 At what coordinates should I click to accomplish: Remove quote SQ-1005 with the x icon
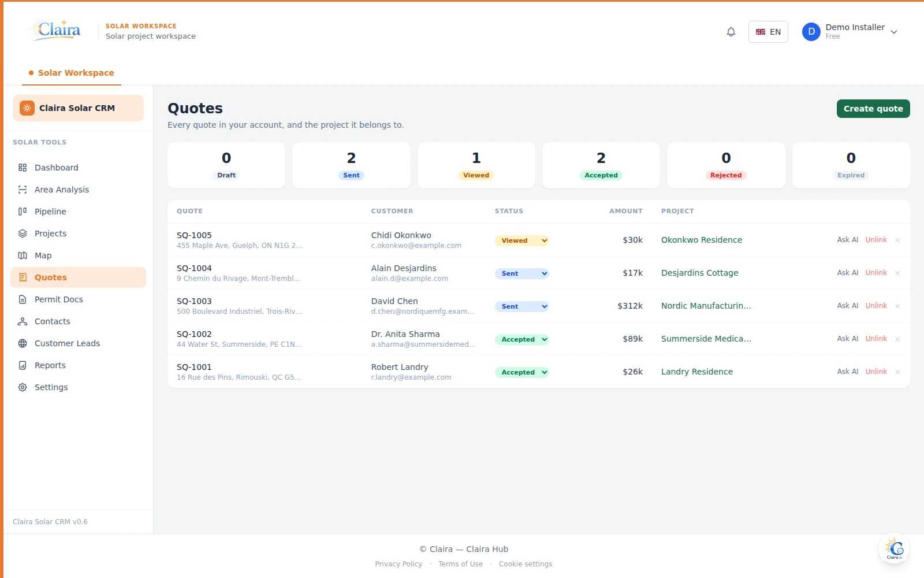click(897, 240)
